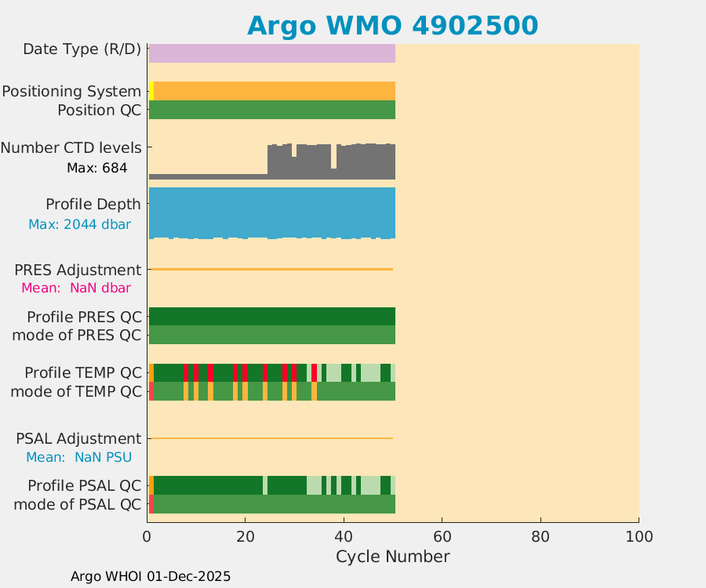Click the 'Profile TEMP QC' row label

83,372
